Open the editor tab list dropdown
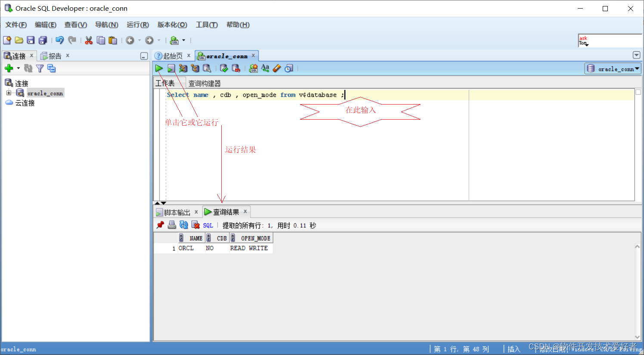644x355 pixels. point(637,55)
